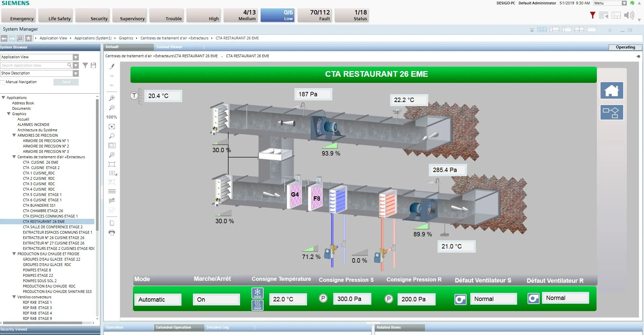Collapse PRODUCTION EAU CHAUDE ET FROIDE node
The width and height of the screenshot is (644, 335).
(14, 254)
